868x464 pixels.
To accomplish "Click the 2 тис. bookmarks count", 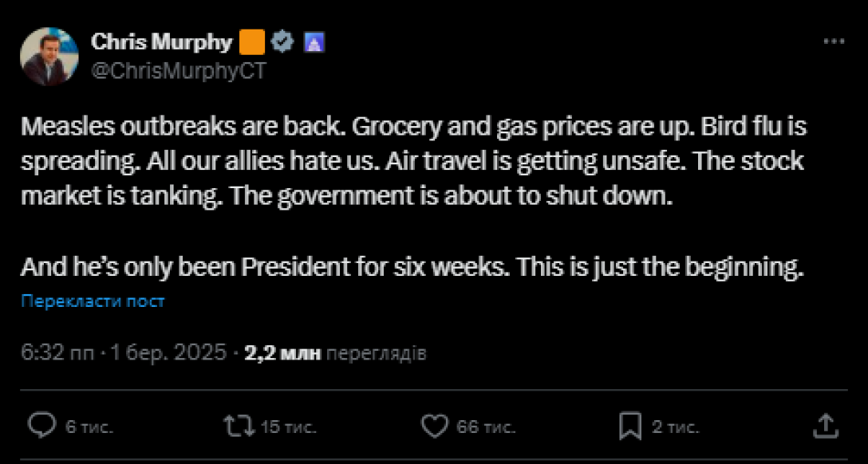I will (675, 427).
